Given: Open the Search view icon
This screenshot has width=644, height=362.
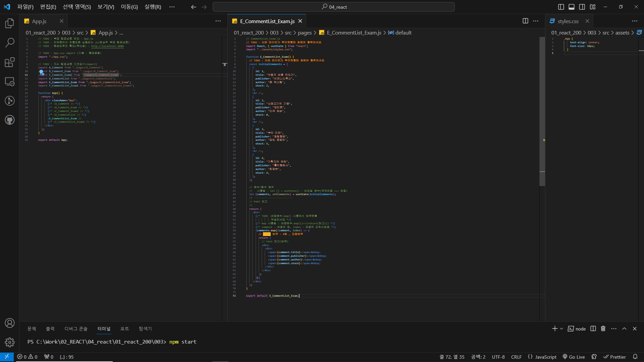Looking at the screenshot, I should click(10, 43).
